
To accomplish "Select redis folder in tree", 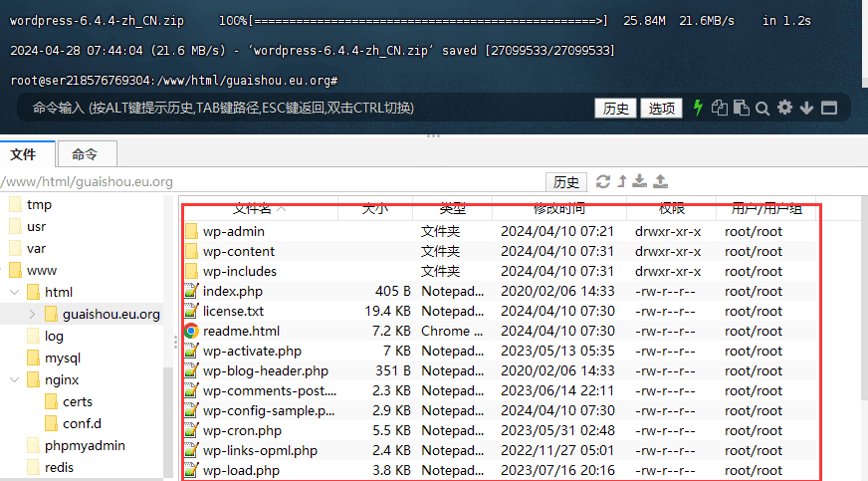I will (59, 468).
